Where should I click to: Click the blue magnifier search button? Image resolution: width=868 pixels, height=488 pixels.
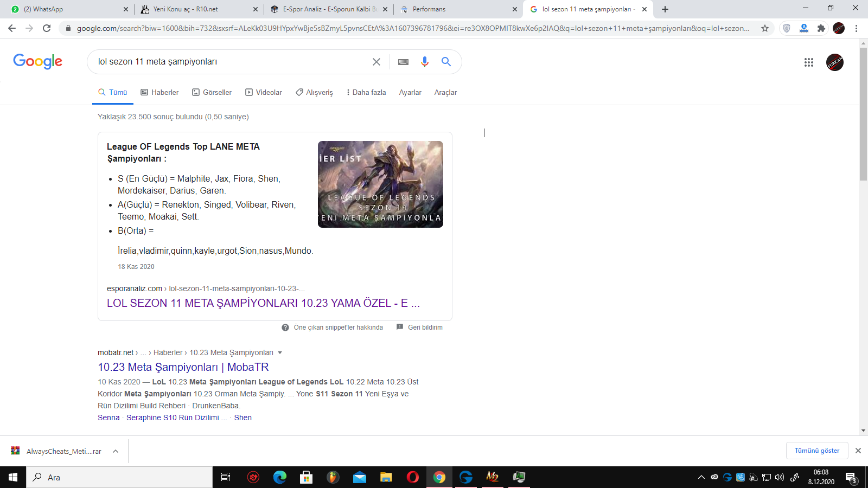click(446, 62)
